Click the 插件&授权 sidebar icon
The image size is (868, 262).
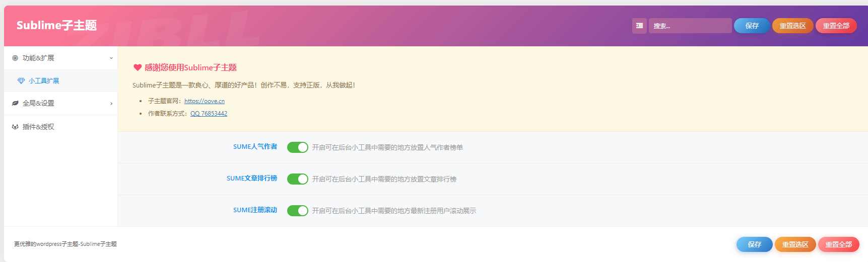pyautogui.click(x=15, y=127)
